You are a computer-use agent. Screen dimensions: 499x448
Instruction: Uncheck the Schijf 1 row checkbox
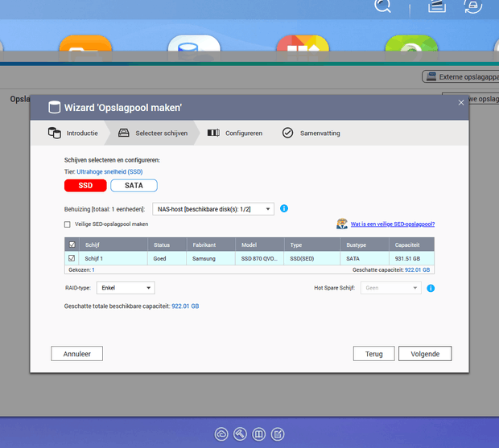pos(72,258)
